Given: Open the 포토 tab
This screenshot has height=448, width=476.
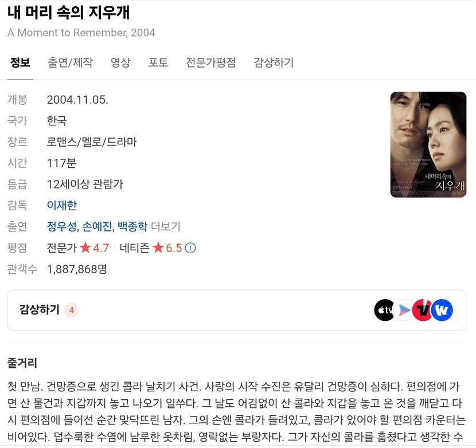Looking at the screenshot, I should [158, 62].
